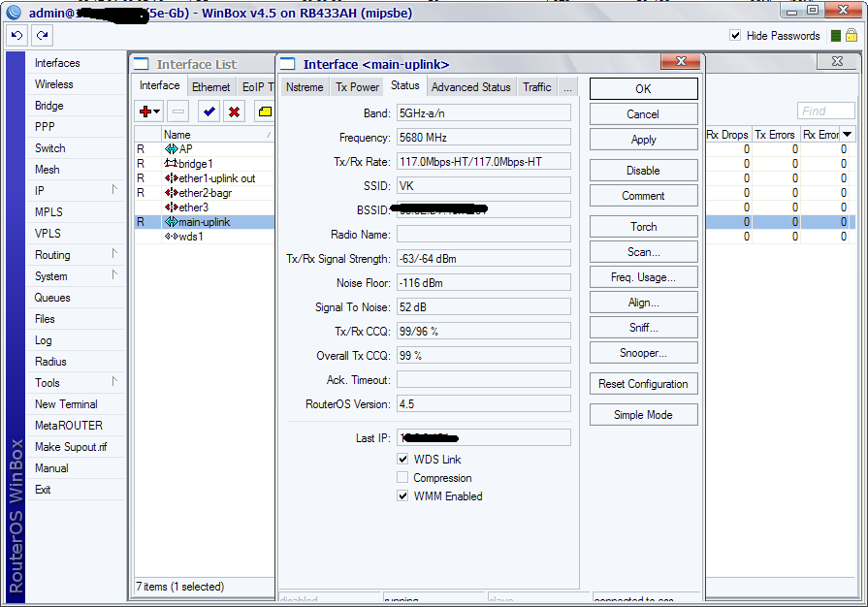Close the Interface List window

tap(838, 61)
